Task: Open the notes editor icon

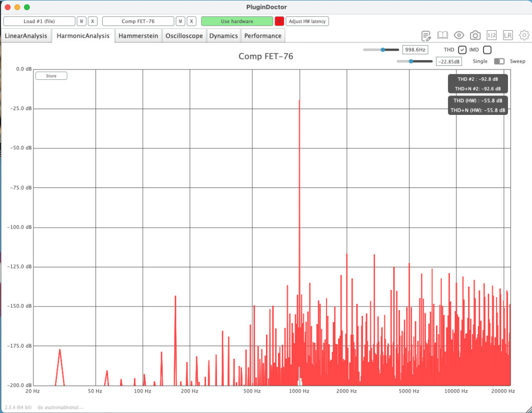Action: pos(426,36)
